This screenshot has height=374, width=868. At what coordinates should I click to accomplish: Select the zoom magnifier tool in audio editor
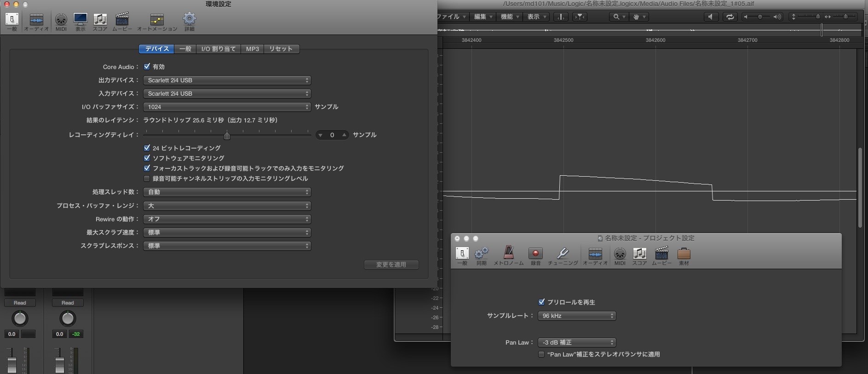(619, 17)
